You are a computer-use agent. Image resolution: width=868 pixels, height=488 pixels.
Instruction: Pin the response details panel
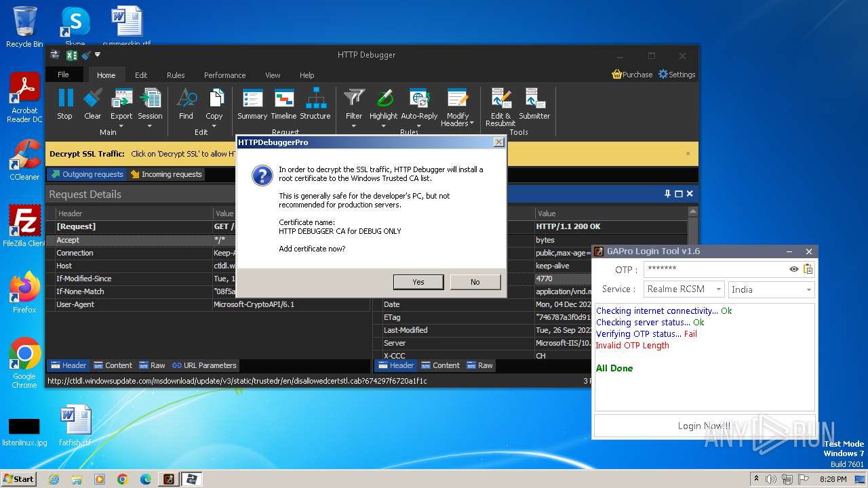[x=667, y=194]
